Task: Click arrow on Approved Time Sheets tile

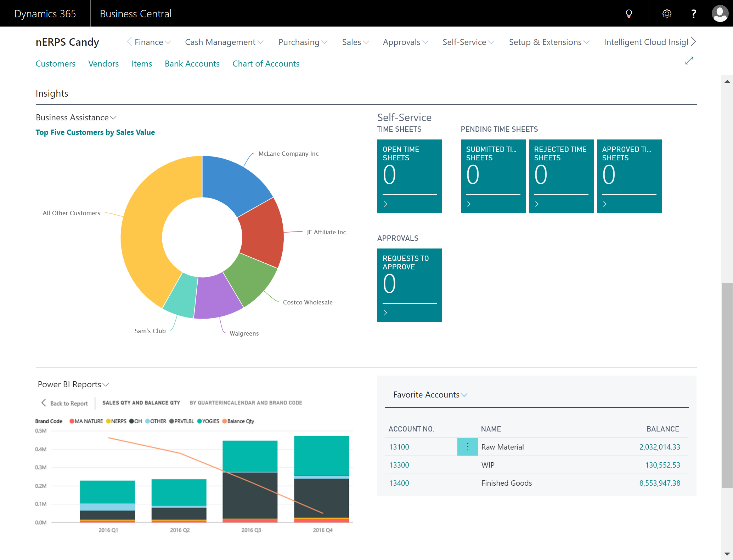Action: point(605,204)
